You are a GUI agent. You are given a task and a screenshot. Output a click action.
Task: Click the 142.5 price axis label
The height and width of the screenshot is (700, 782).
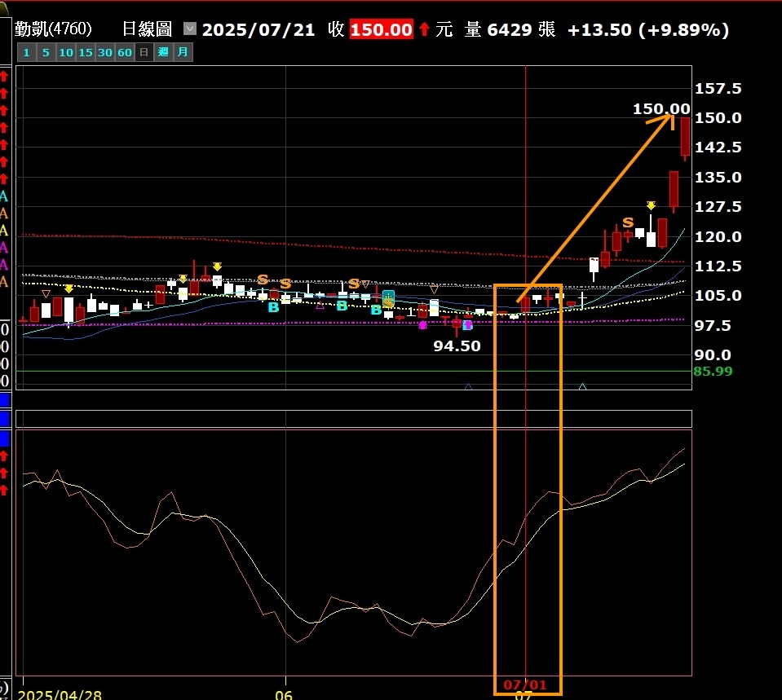[718, 147]
